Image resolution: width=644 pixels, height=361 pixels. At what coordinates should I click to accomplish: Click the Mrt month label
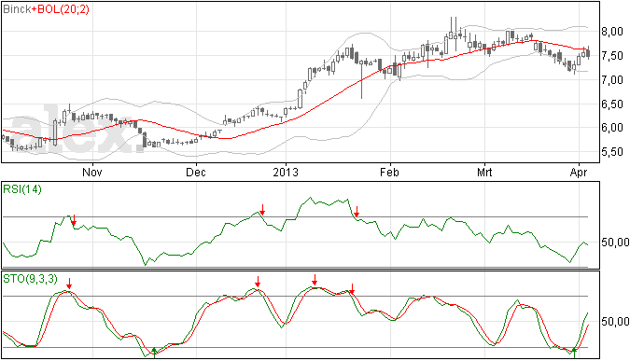(484, 172)
